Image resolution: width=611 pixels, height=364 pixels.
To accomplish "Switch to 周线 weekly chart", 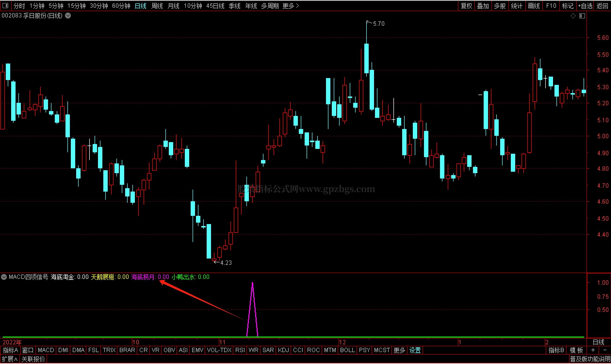I will tap(157, 6).
